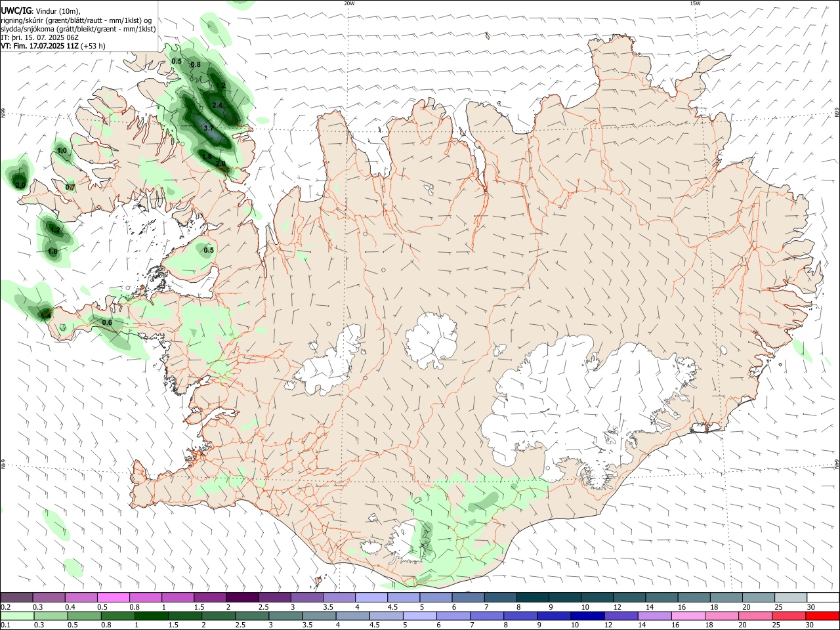The width and height of the screenshot is (840, 630).
Task: Click the dark teal 9 mm snow swatch
Action: click(564, 598)
